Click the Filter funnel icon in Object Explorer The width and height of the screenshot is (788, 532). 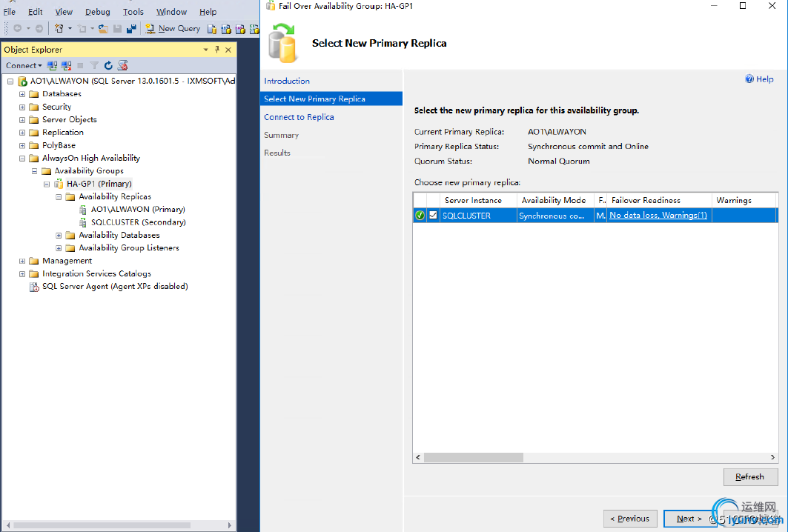(x=94, y=65)
